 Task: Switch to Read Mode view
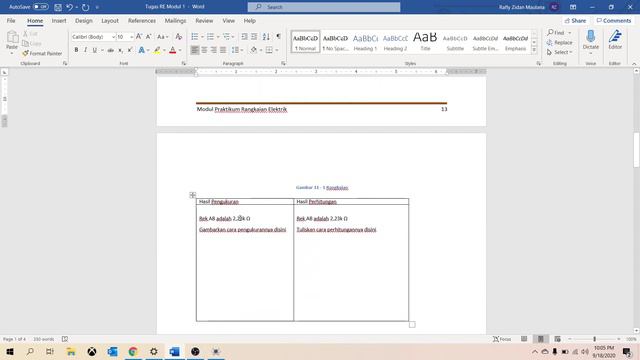click(x=524, y=339)
